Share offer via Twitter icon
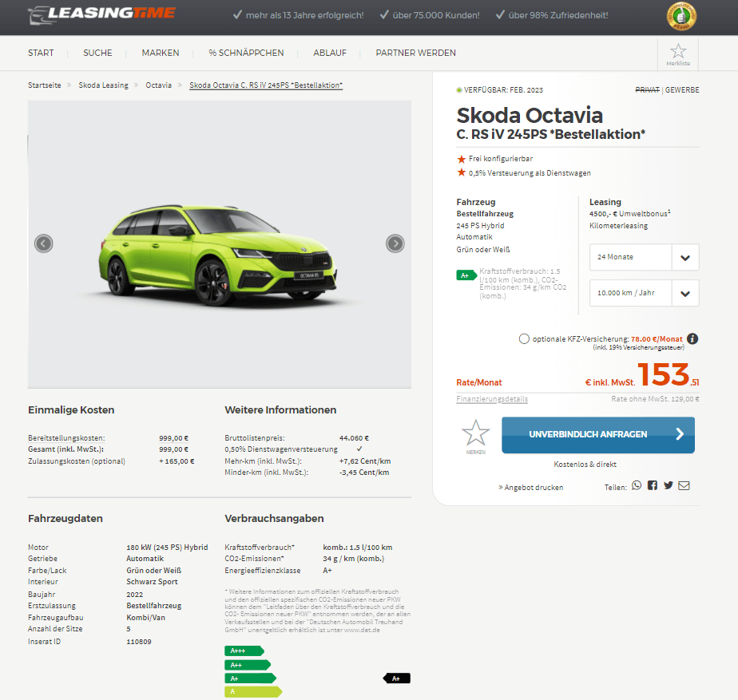Screen dimensions: 738x700 (669, 485)
